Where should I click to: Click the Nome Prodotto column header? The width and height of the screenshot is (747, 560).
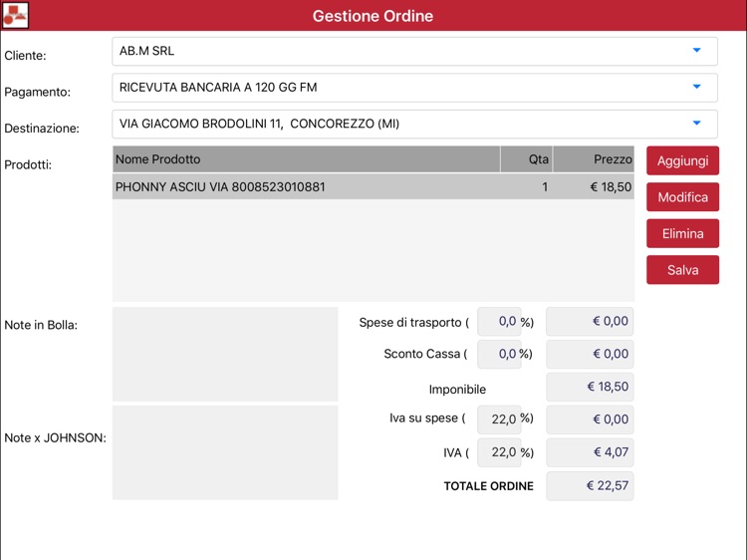(x=307, y=159)
